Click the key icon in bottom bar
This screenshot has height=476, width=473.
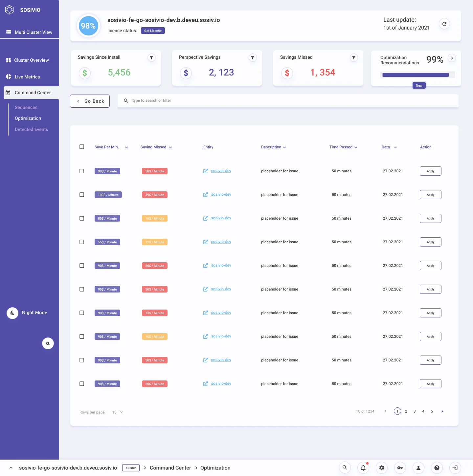(400, 467)
